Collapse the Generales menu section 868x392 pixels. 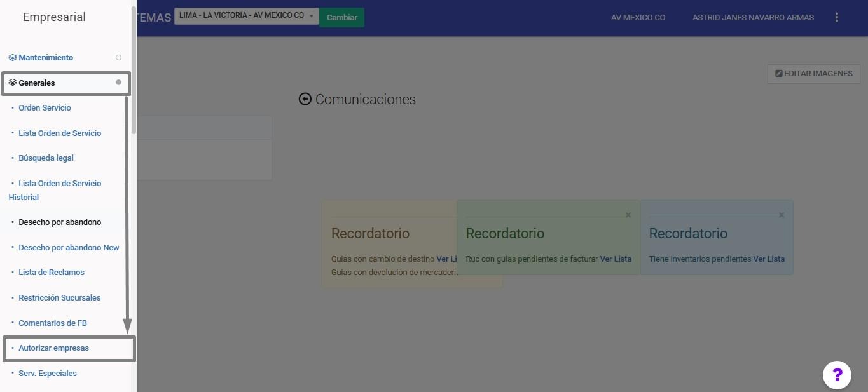37,83
